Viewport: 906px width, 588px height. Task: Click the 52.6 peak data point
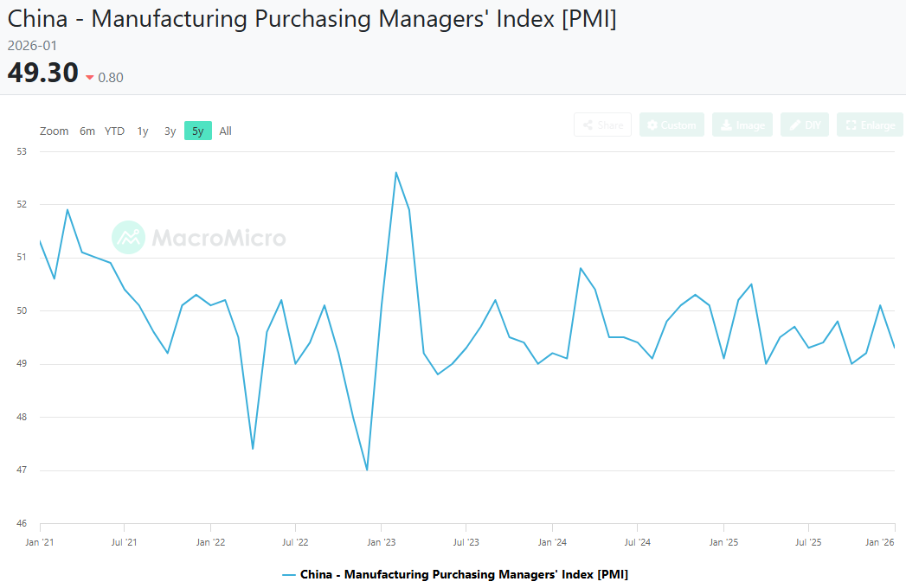[395, 172]
